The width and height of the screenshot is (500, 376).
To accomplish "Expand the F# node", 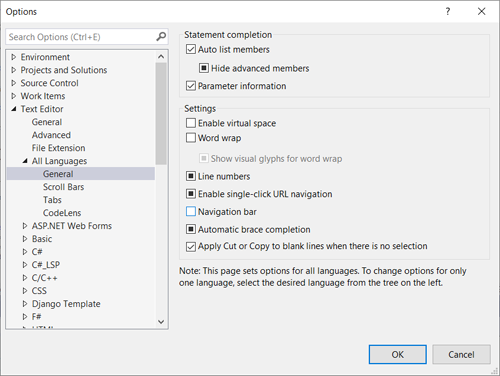I will (x=25, y=317).
